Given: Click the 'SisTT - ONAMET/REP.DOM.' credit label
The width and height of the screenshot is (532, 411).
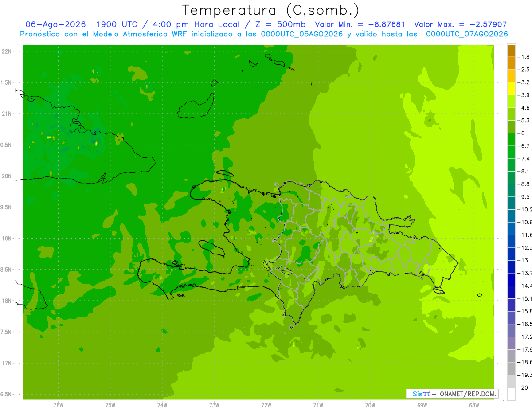Looking at the screenshot, I should [x=452, y=394].
